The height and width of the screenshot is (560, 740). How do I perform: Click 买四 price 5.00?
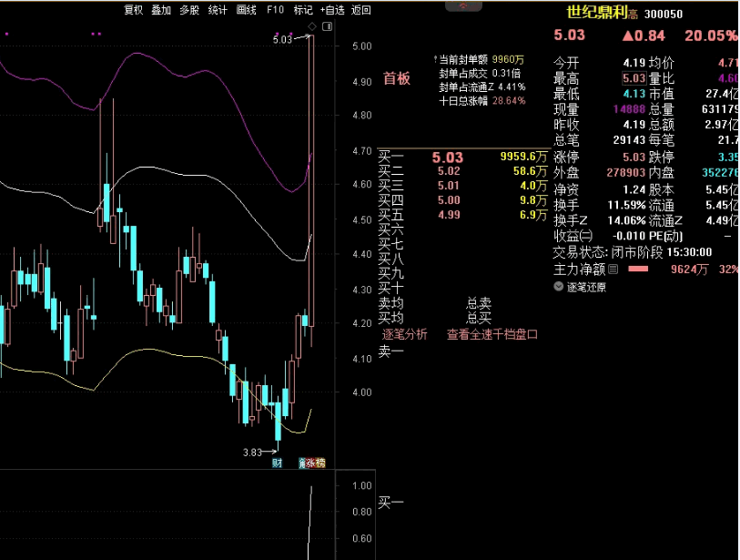pyautogui.click(x=449, y=200)
